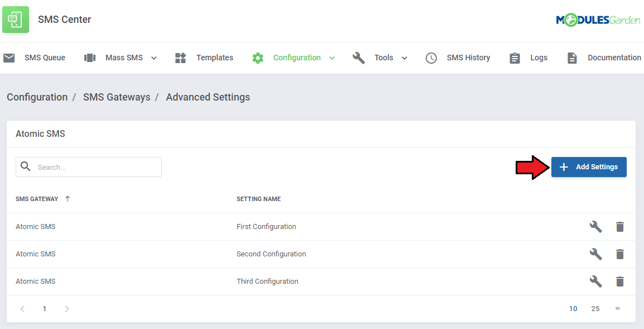Open the Configuration menu
This screenshot has width=644, height=329.
coord(297,58)
